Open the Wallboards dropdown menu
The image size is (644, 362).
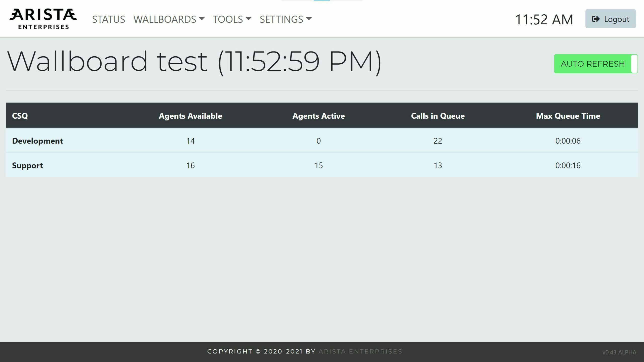169,19
